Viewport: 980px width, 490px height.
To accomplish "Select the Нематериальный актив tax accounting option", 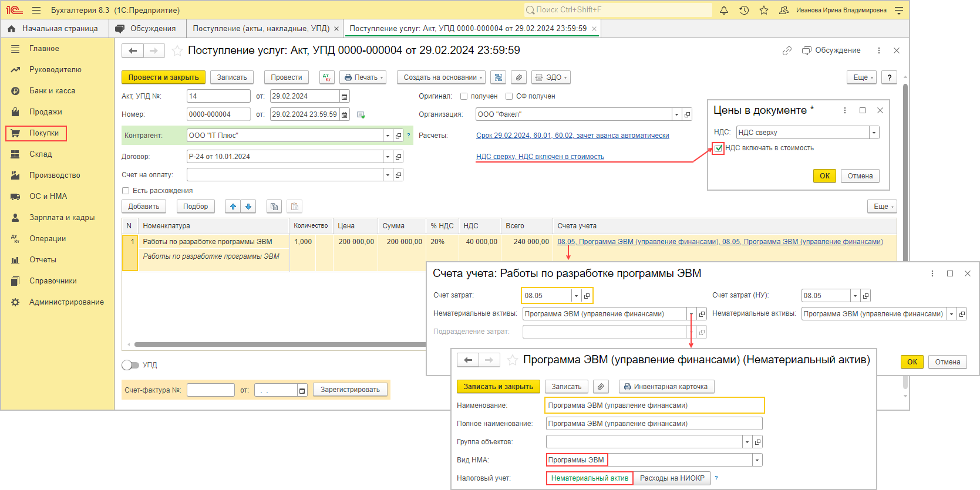I will click(590, 478).
